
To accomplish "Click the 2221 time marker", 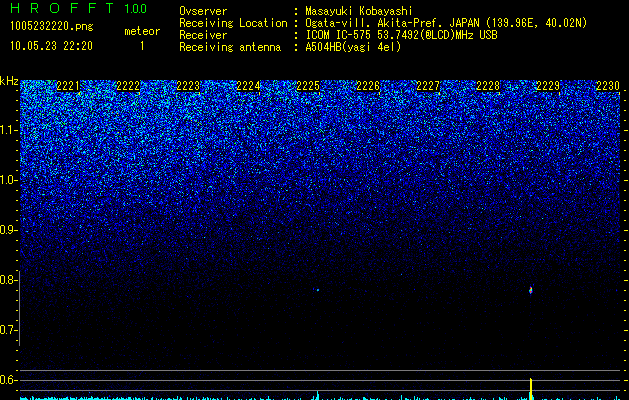I will pos(68,86).
